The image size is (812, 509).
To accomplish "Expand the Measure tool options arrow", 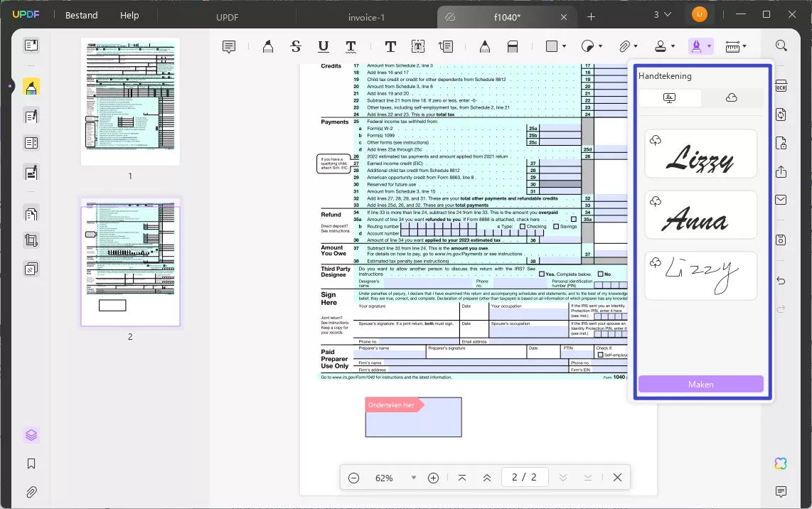I will pos(744,47).
